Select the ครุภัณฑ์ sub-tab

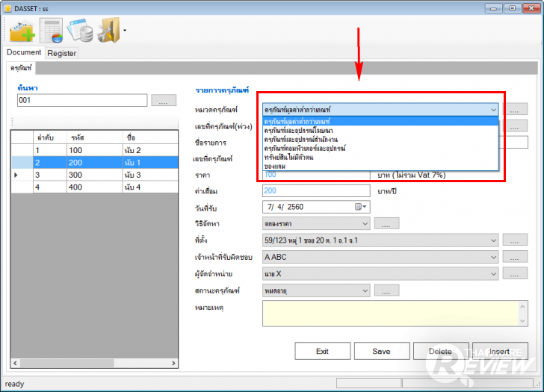pos(21,68)
